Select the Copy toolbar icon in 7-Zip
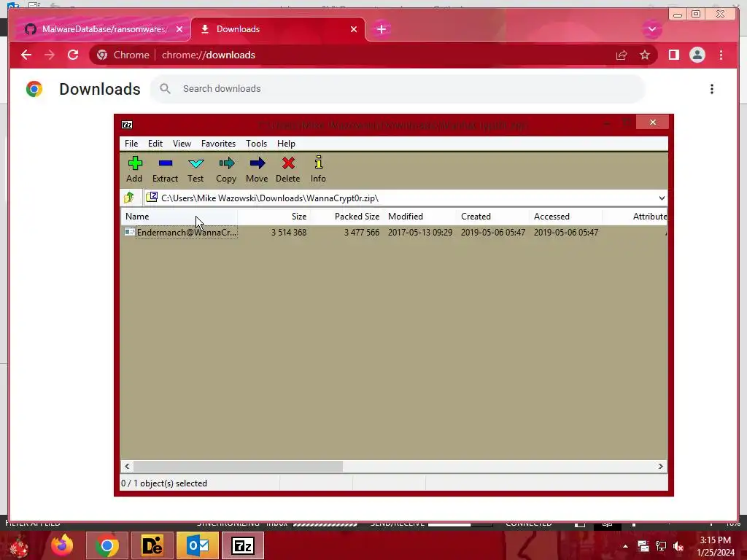747x560 pixels. click(226, 169)
